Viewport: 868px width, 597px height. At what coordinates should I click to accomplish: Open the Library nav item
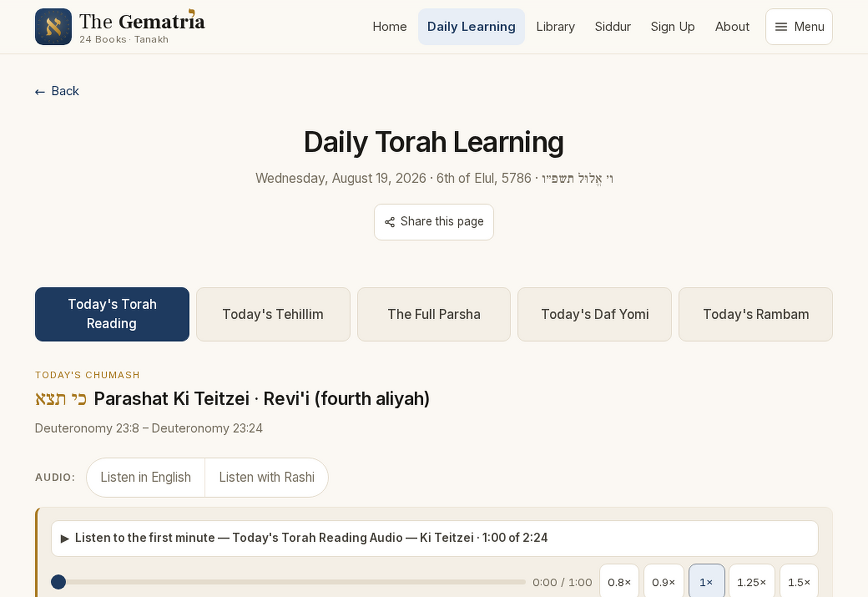[555, 27]
